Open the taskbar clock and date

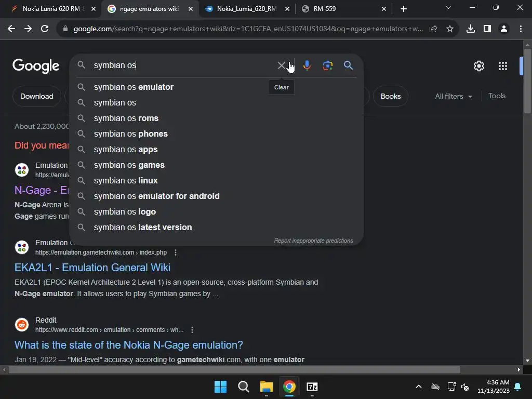click(x=494, y=387)
